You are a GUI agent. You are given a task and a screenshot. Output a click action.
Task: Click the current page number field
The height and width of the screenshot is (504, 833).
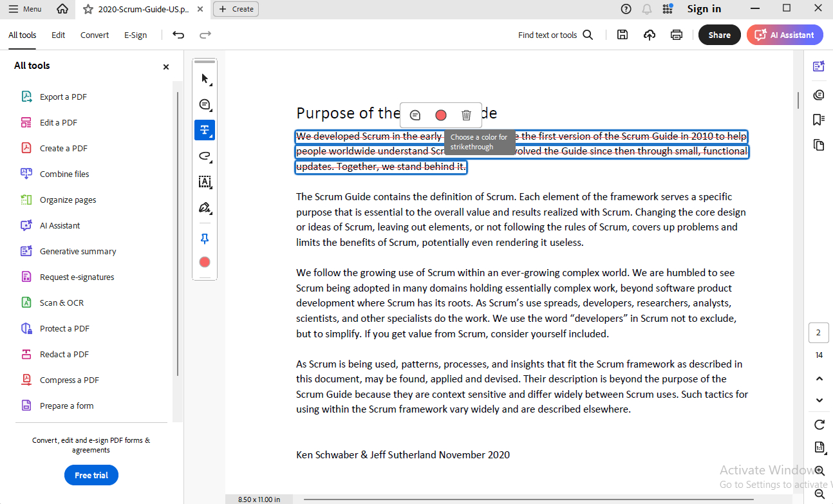[818, 333]
